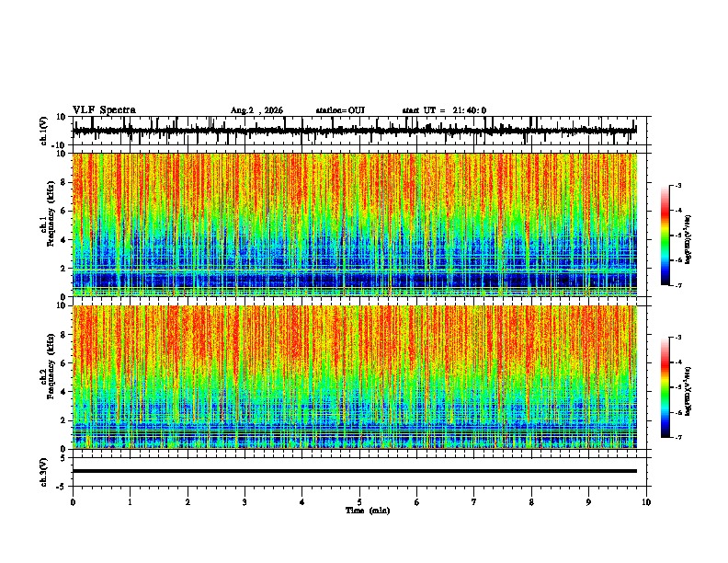Screen dimensions: 728x563
Task: Click inside the ch.2 frequency spectrogram
Action: pyautogui.click(x=355, y=377)
